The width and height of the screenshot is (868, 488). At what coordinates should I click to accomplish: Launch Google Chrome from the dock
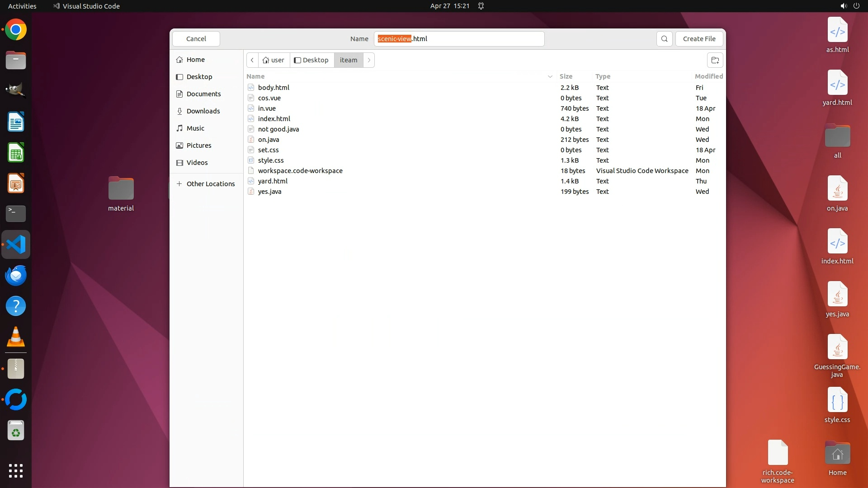(16, 30)
